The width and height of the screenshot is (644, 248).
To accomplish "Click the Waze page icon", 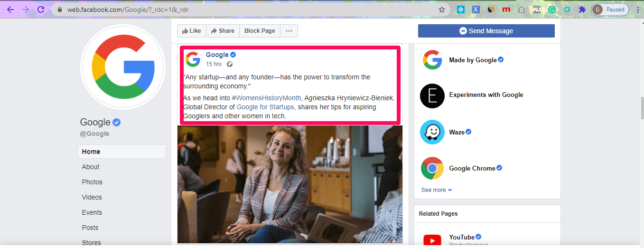I will tap(432, 132).
